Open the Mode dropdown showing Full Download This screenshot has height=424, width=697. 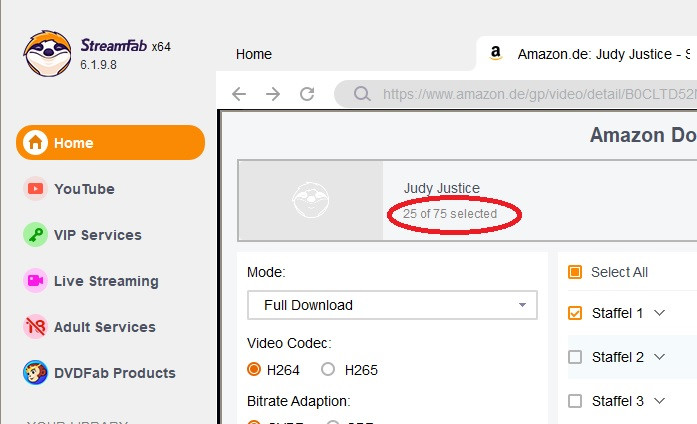click(392, 305)
